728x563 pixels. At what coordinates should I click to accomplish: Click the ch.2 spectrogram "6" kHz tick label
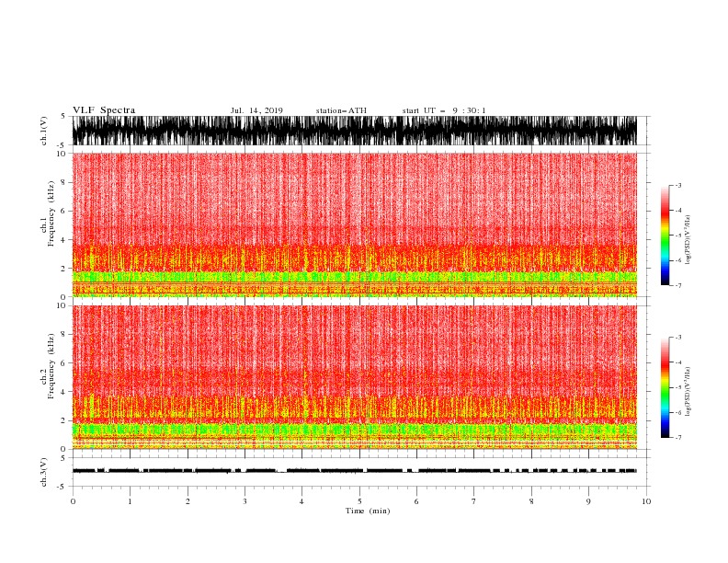(x=63, y=363)
